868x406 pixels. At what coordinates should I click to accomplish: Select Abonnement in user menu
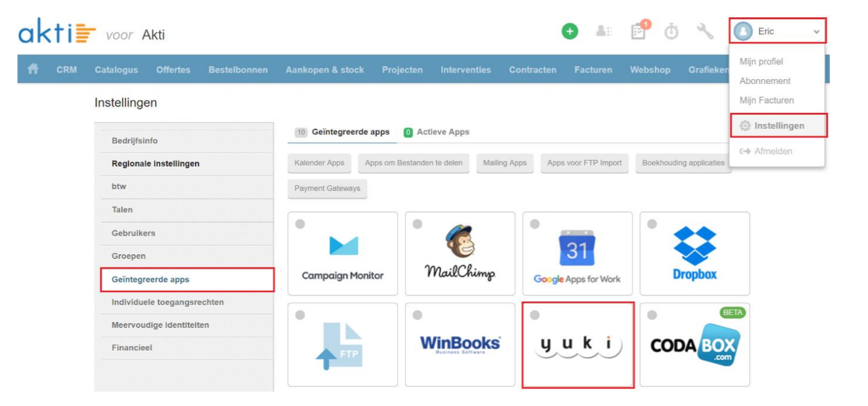pyautogui.click(x=765, y=81)
